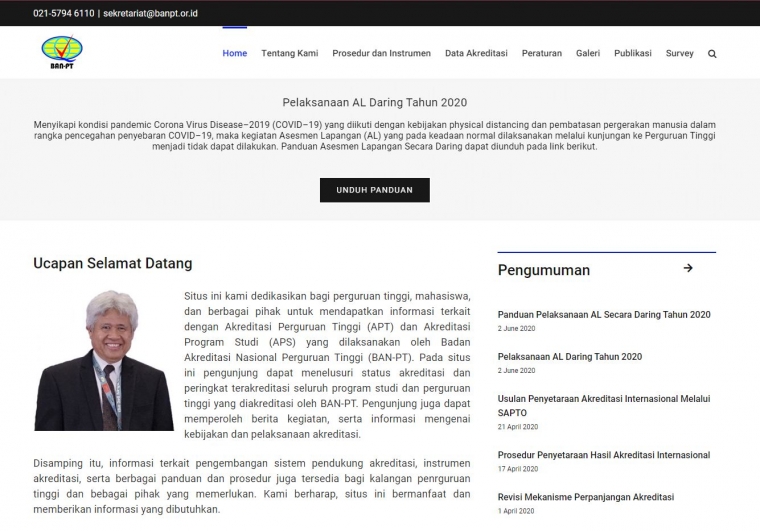Open Prosedur dan Instrumen menu

click(x=381, y=53)
